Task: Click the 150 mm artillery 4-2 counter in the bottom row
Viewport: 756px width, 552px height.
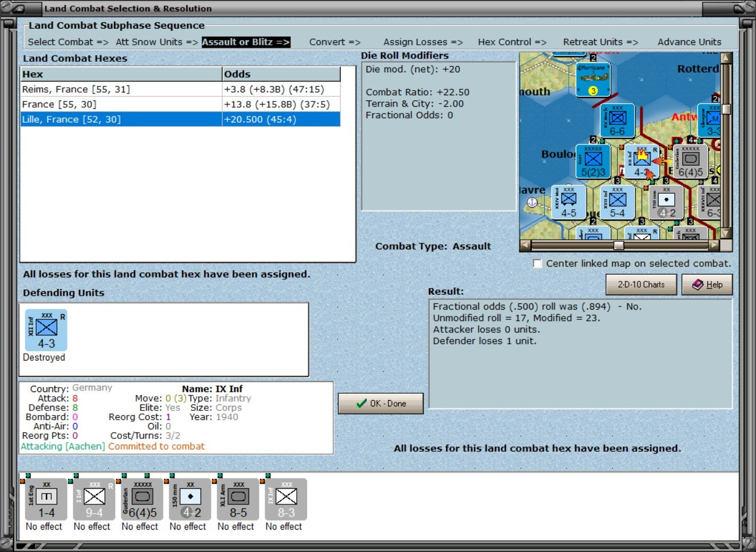Action: pos(190,499)
